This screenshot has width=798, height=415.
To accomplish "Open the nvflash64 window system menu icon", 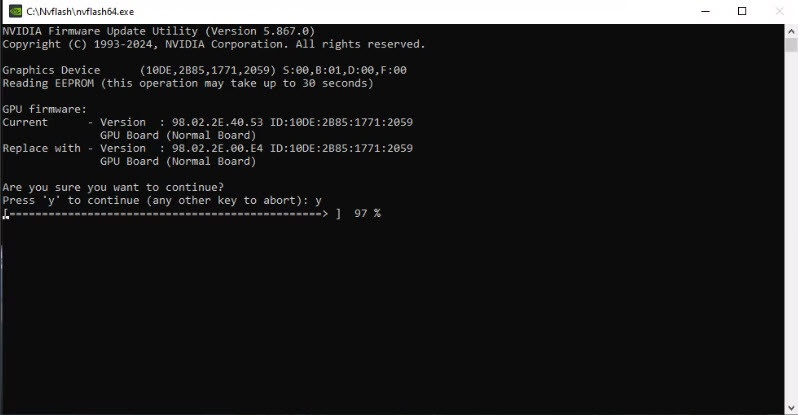I will (x=15, y=11).
